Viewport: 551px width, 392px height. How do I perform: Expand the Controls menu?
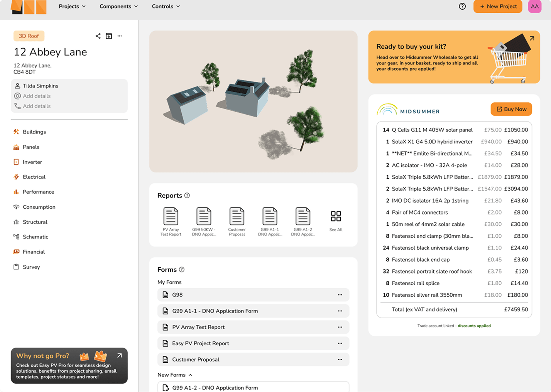click(x=166, y=6)
